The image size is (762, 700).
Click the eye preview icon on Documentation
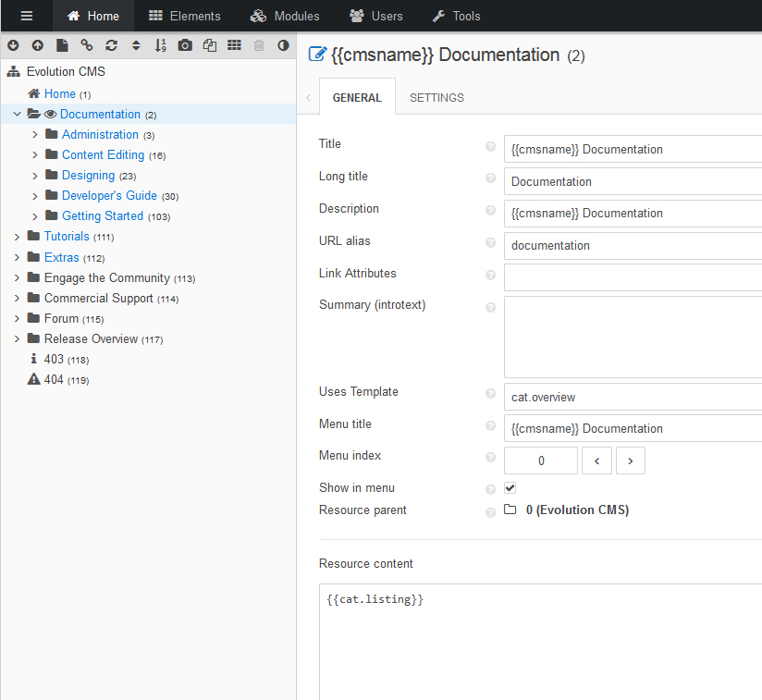tap(51, 114)
